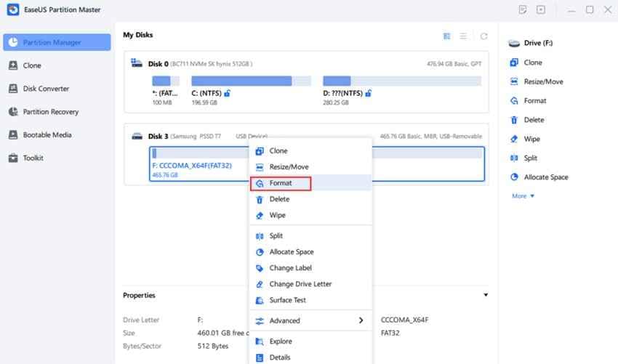Expand the Advanced submenu arrow
This screenshot has width=618, height=364.
[x=361, y=320]
